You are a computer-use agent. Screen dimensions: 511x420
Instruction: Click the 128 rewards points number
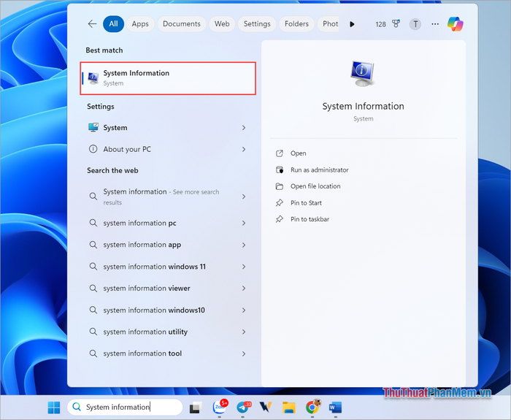[x=380, y=24]
